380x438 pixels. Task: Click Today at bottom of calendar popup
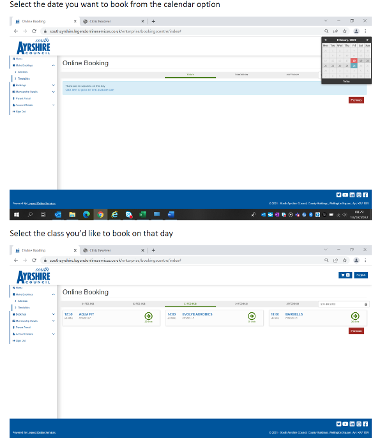(346, 81)
